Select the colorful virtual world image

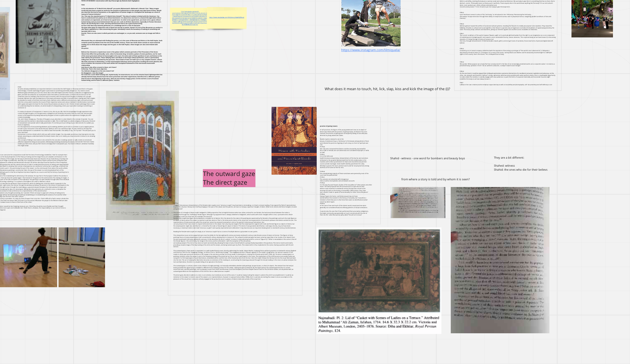[592, 18]
